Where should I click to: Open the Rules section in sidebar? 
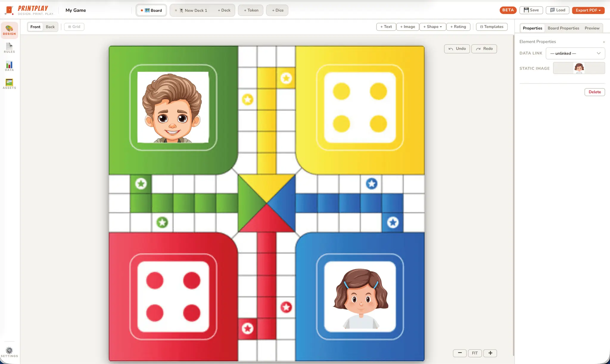(x=9, y=48)
